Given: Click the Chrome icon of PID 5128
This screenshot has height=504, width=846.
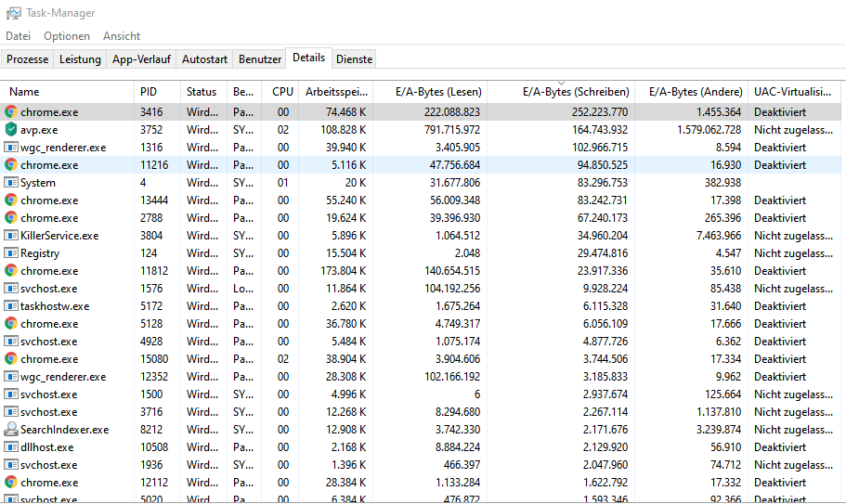Looking at the screenshot, I should point(11,323).
